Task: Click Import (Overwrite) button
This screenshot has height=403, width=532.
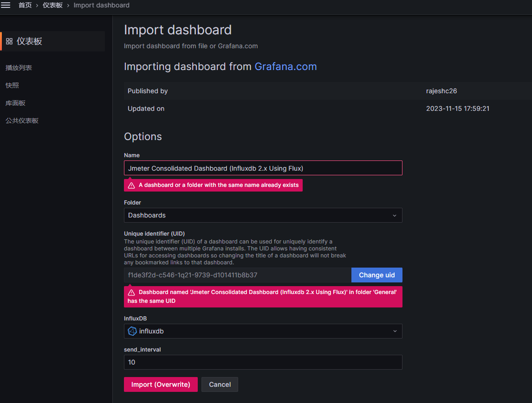Action: pyautogui.click(x=161, y=384)
